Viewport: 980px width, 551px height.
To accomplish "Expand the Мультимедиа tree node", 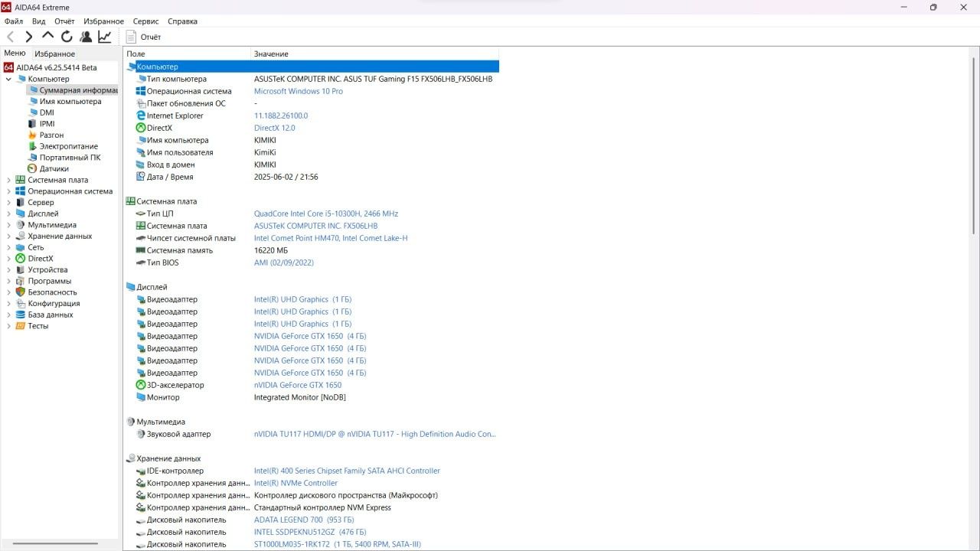I will point(9,225).
